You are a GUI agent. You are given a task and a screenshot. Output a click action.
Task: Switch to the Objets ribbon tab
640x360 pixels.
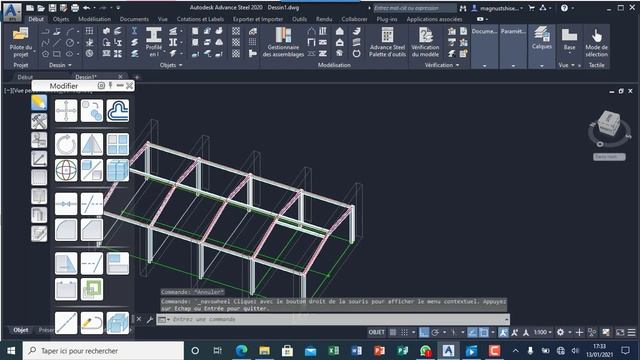tap(61, 19)
